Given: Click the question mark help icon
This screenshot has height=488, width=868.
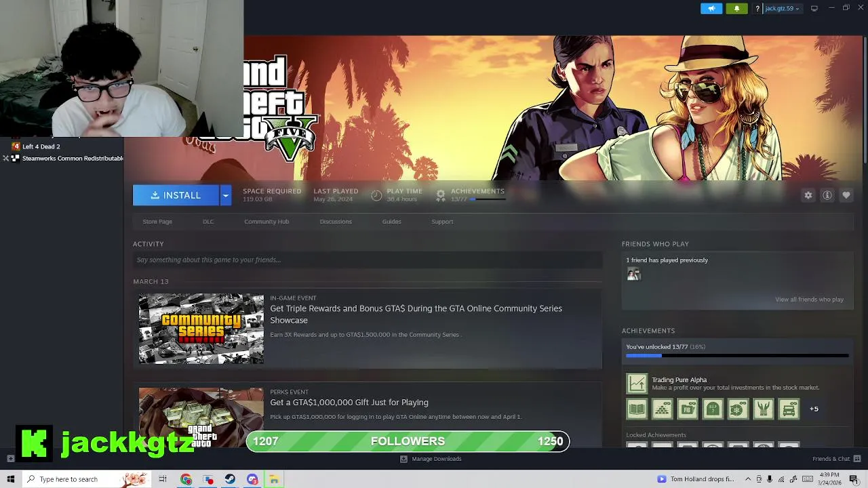Looking at the screenshot, I should tap(757, 9).
